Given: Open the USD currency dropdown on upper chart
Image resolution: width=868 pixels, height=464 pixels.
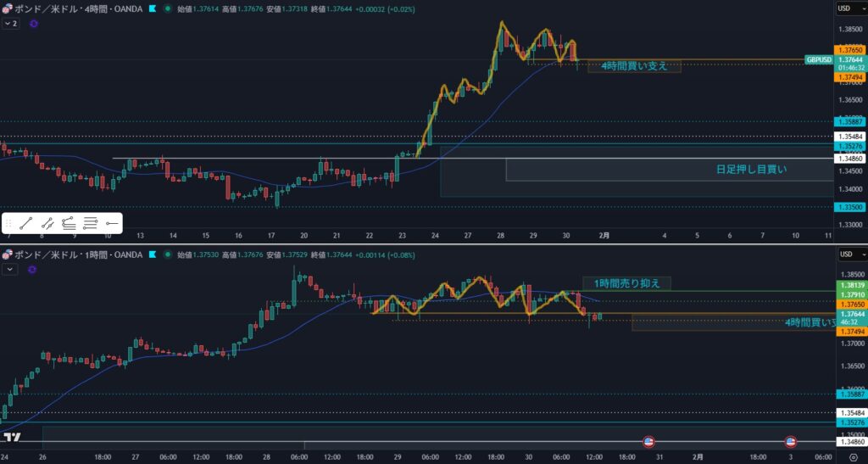Looking at the screenshot, I should pos(844,8).
